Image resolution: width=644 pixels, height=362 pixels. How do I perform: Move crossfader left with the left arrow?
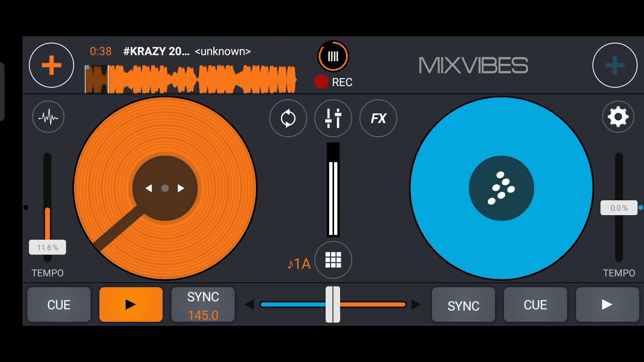(x=249, y=305)
